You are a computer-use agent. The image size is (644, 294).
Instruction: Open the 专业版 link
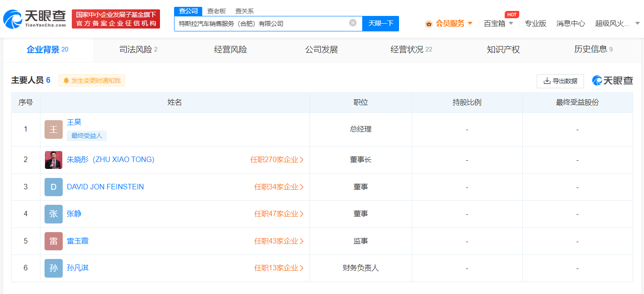[x=535, y=23]
